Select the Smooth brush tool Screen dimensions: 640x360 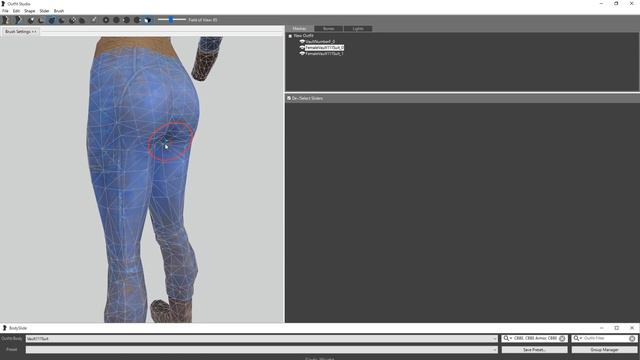coord(72,20)
